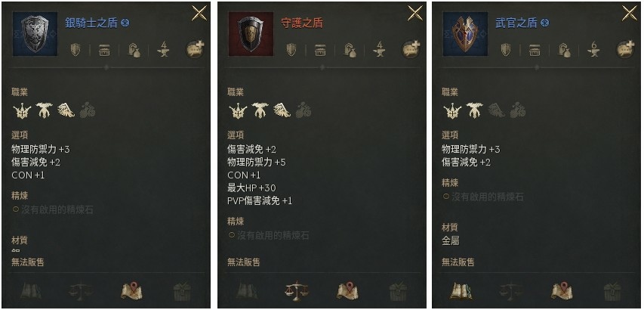This screenshot has height=310, width=644.
Task: Click the 守護之盾 red shield thumbnail
Action: coord(251,34)
